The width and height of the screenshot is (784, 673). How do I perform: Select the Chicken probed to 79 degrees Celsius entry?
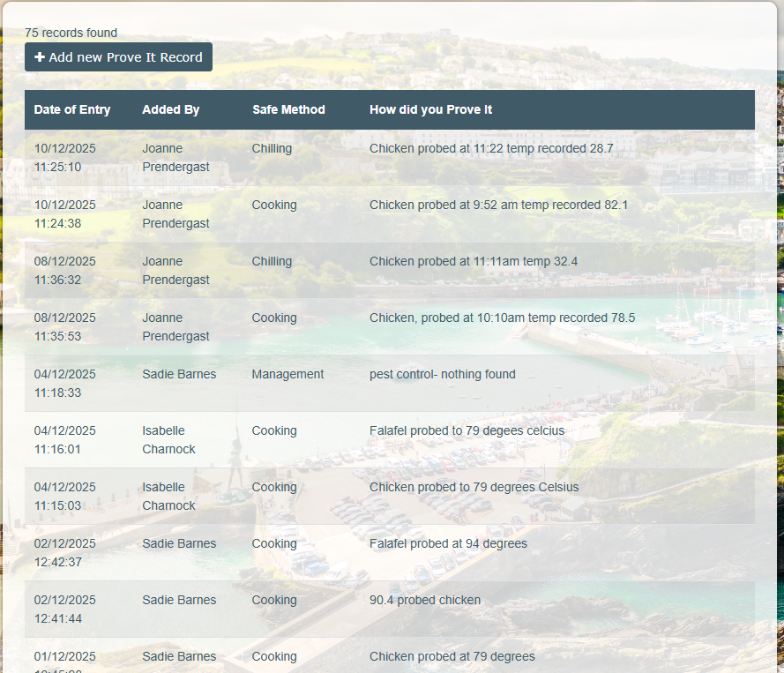coord(474,488)
